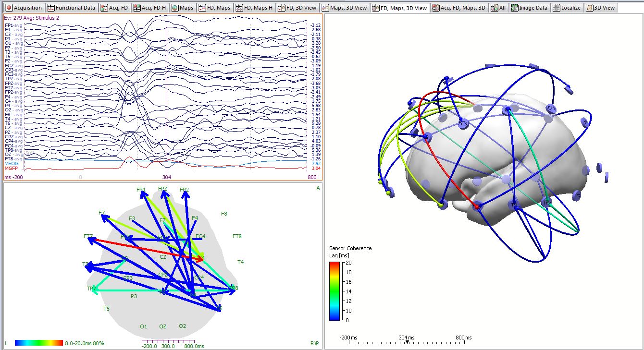Select the VEOG channel label
Screen dimensions: 644x350
[12, 164]
